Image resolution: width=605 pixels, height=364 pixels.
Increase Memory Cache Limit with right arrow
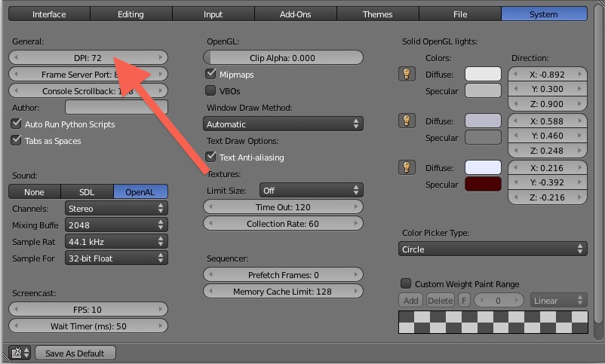[x=356, y=291]
